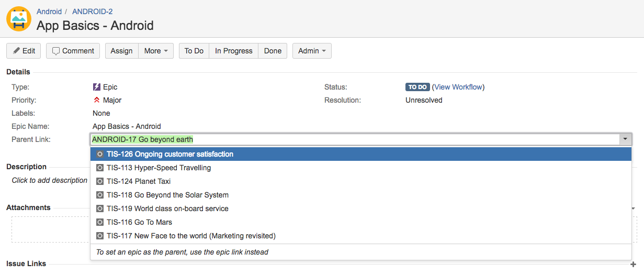Transition issue to In Progress
This screenshot has width=644, height=274.
(x=234, y=51)
